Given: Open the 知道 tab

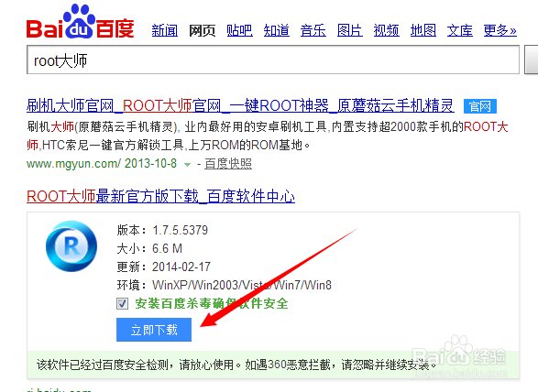Looking at the screenshot, I should [277, 30].
